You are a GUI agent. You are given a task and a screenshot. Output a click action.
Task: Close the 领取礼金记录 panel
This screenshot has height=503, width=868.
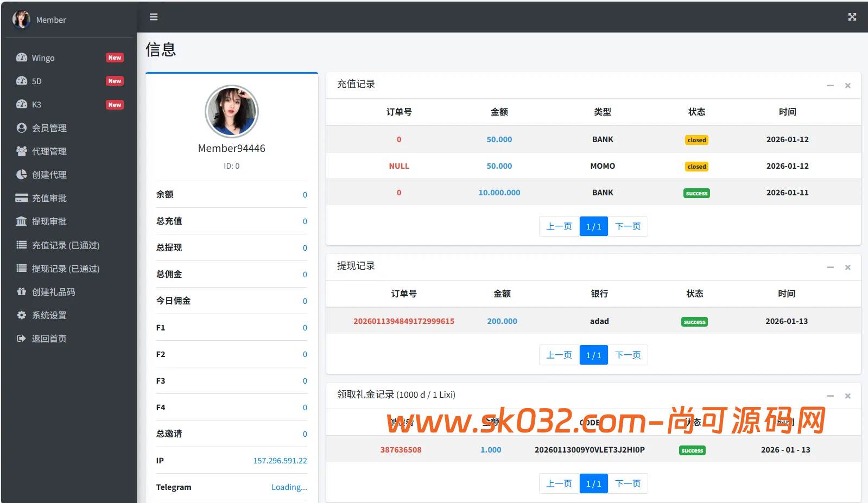pyautogui.click(x=847, y=396)
